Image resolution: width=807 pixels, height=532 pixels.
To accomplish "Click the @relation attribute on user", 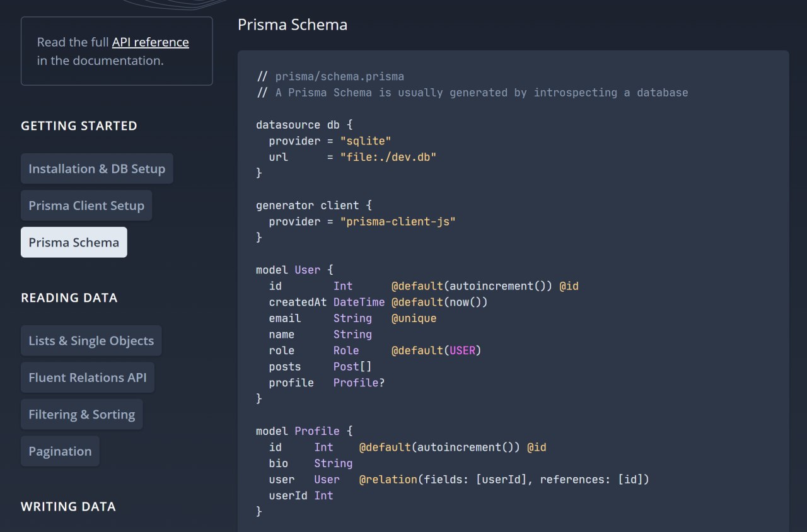I will tap(504, 480).
